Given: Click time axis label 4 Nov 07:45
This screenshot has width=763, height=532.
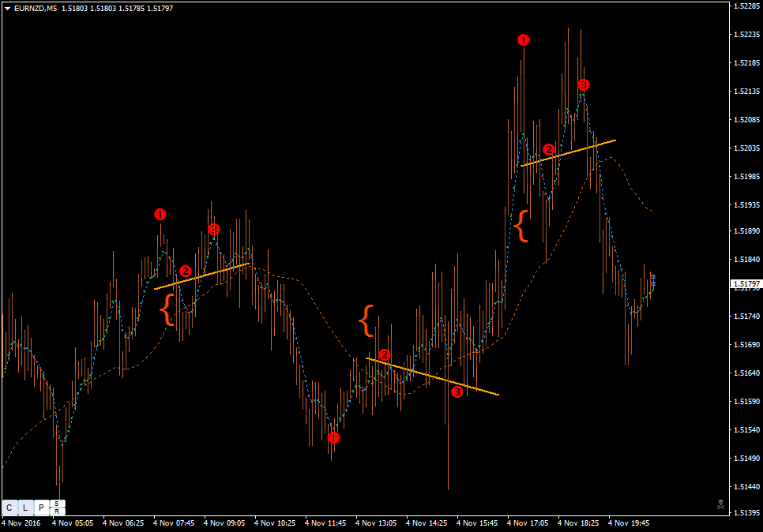Looking at the screenshot, I should click(x=174, y=523).
